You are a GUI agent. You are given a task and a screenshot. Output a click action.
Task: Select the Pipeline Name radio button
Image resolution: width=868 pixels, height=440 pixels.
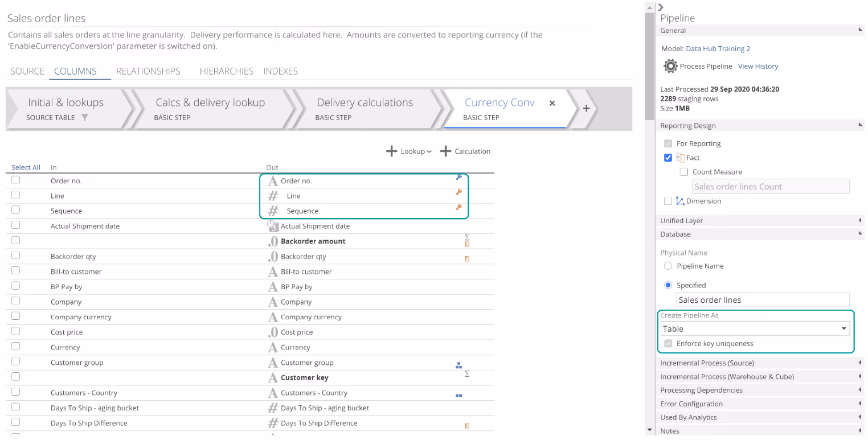(668, 266)
